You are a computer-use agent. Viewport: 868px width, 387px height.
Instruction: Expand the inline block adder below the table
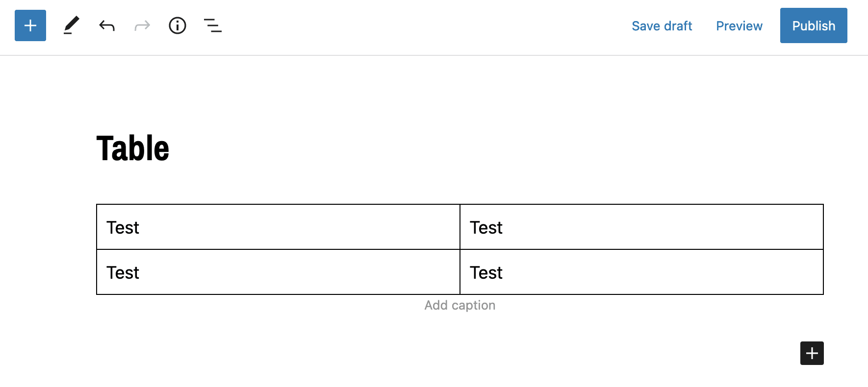pyautogui.click(x=812, y=353)
